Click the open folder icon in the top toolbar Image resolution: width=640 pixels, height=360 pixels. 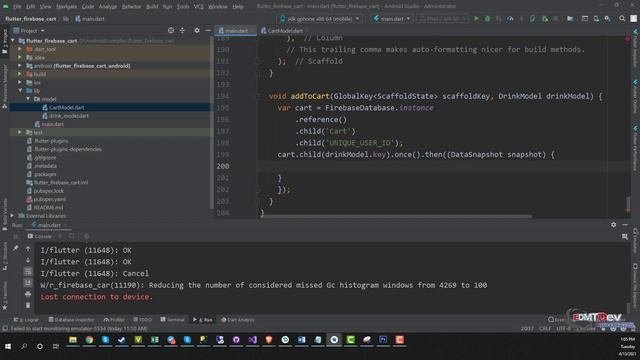570,19
